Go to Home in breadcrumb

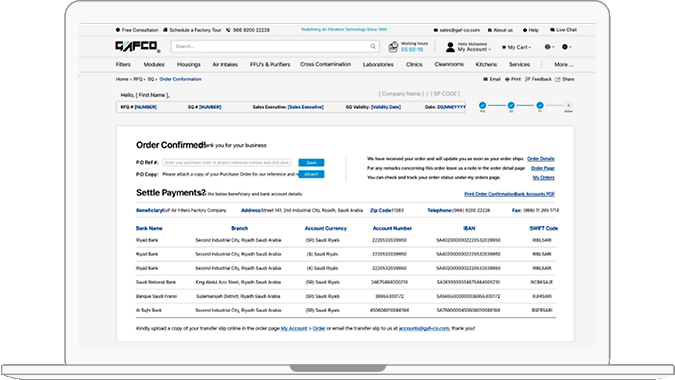(122, 79)
